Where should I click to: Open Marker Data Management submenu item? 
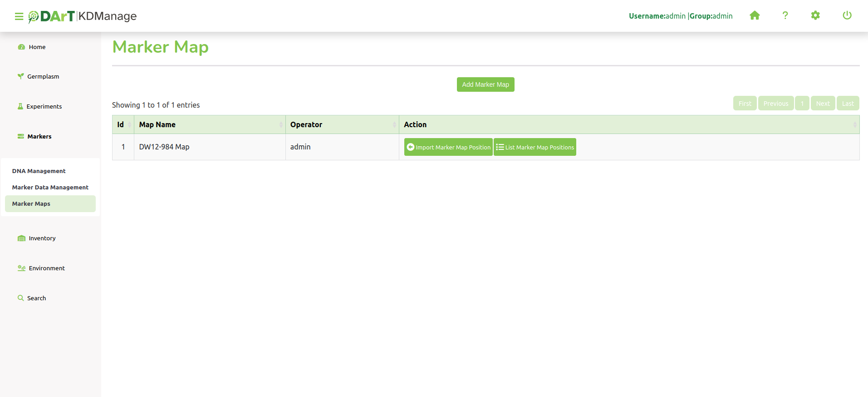50,188
